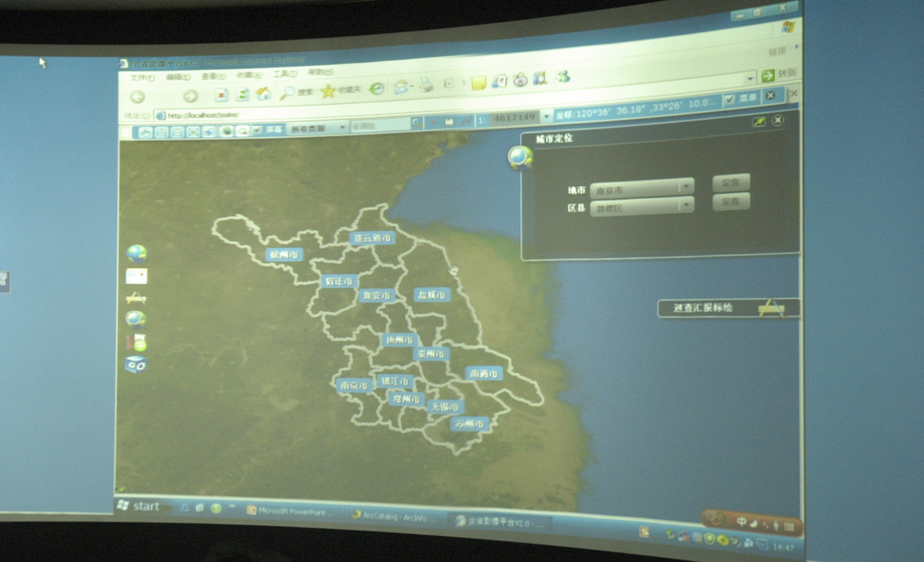This screenshot has width=924, height=562.
Task: Open the 工具 menu in browser
Action: click(284, 74)
